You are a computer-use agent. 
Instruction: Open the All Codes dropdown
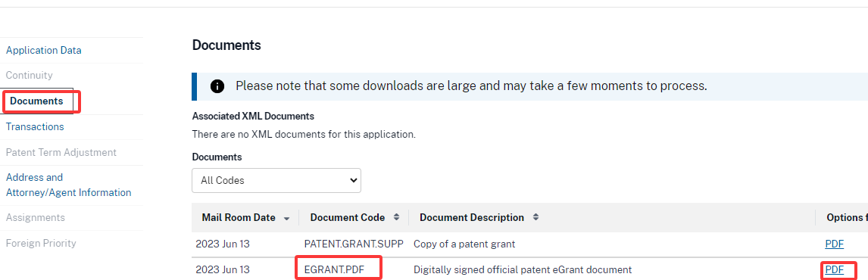click(x=276, y=180)
